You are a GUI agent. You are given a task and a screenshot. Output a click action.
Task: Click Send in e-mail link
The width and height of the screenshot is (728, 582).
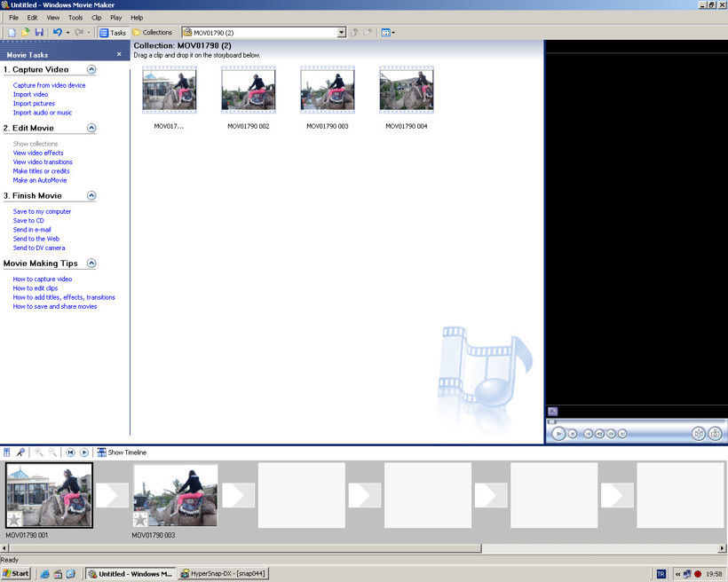coord(32,229)
